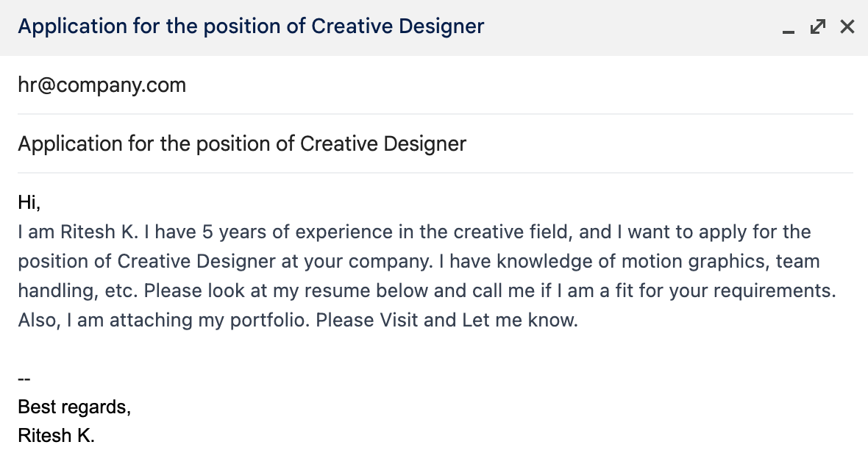Click the 'Ritesh K.' signature name

click(x=57, y=435)
